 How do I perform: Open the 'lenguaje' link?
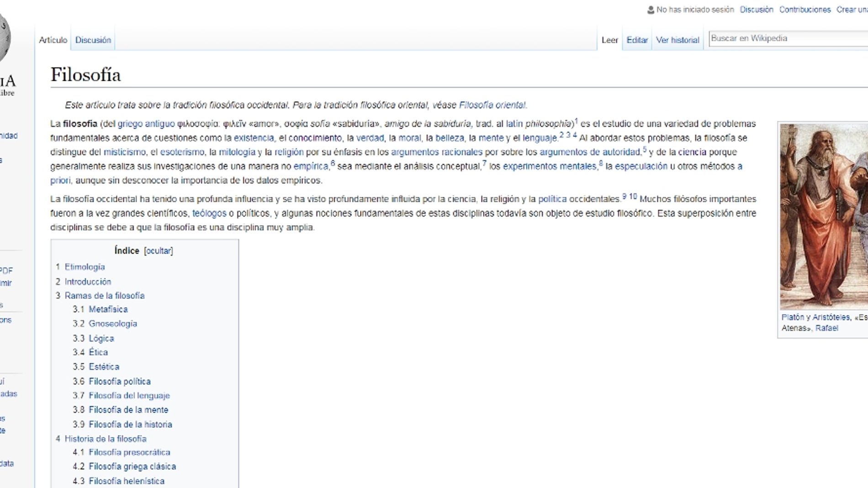540,138
